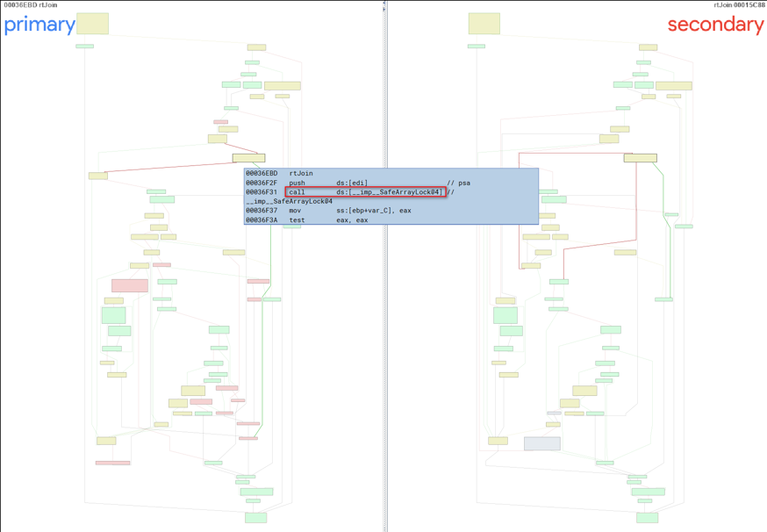Click the highlighted call SafeArrayLock instruction line

(364, 192)
